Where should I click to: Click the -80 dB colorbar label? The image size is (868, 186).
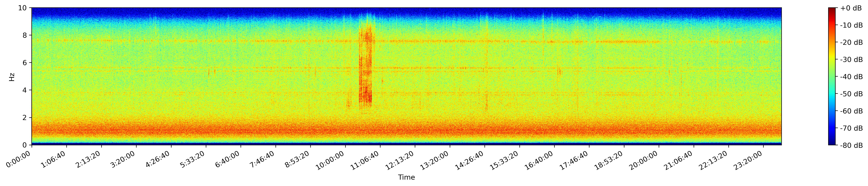pos(852,145)
